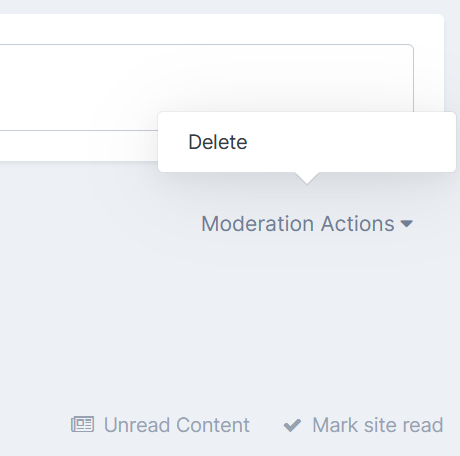Mark the whole site read using the footer checkmark link
The width and height of the screenshot is (460, 456).
363,425
